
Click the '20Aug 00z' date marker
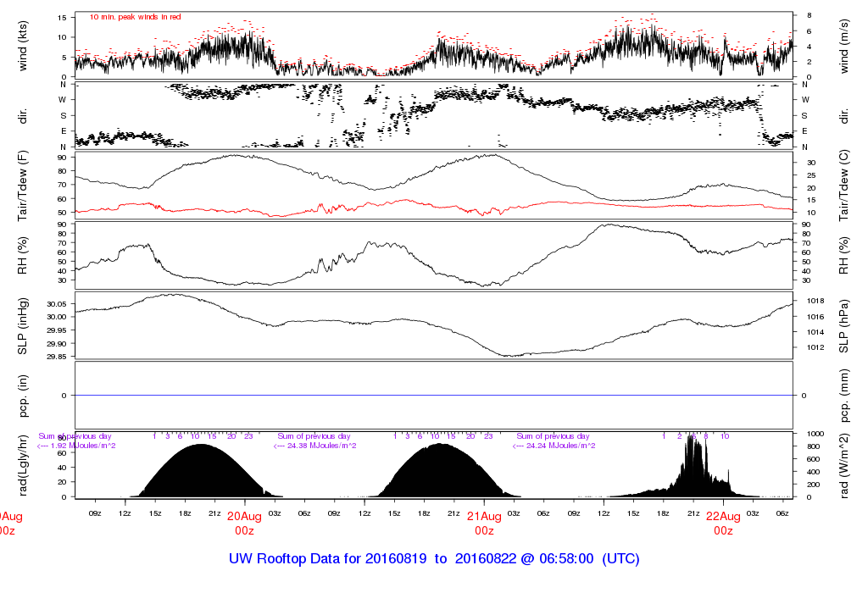tap(244, 524)
